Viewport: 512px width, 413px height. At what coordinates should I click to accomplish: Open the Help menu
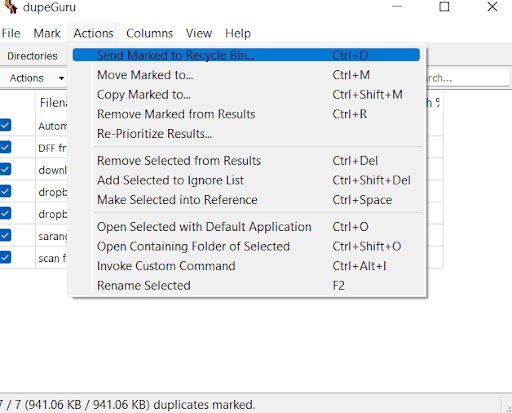[238, 33]
